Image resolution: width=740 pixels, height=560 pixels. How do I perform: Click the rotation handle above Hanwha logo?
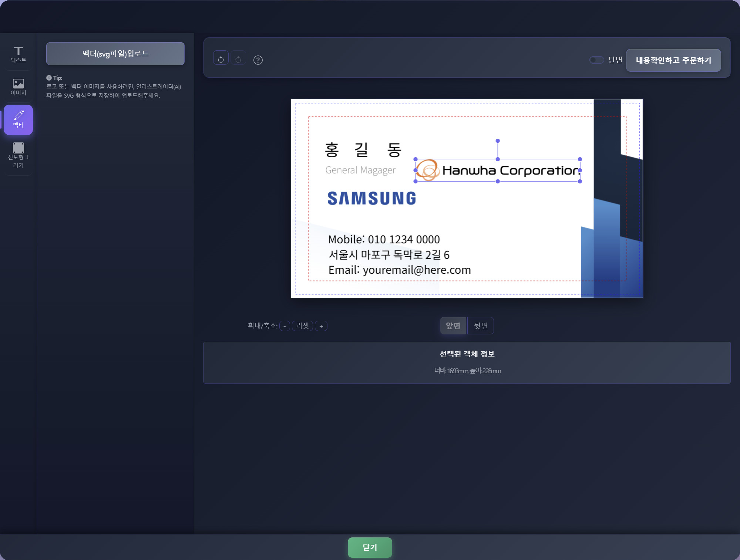coord(498,141)
